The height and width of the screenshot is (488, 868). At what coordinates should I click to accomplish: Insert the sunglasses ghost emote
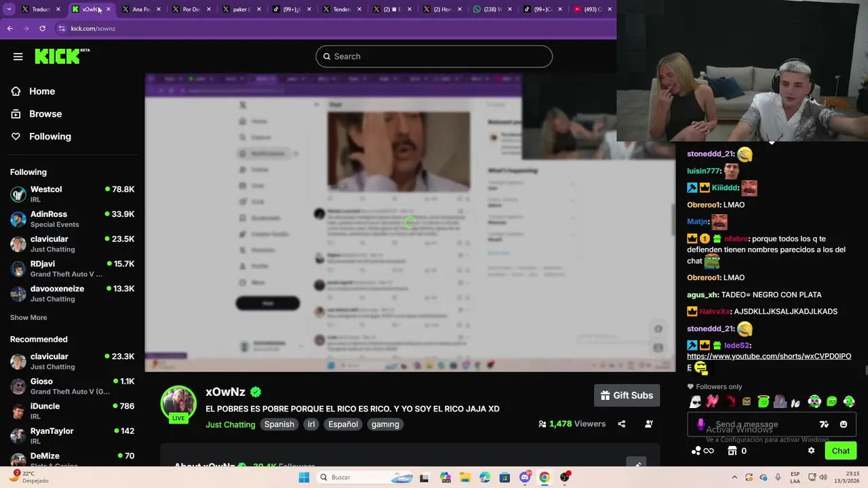tap(695, 402)
